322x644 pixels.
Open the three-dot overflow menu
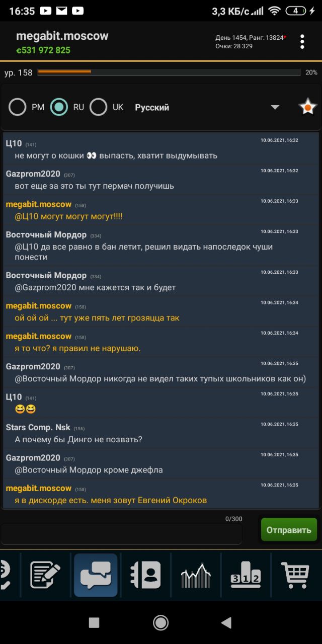[x=302, y=42]
